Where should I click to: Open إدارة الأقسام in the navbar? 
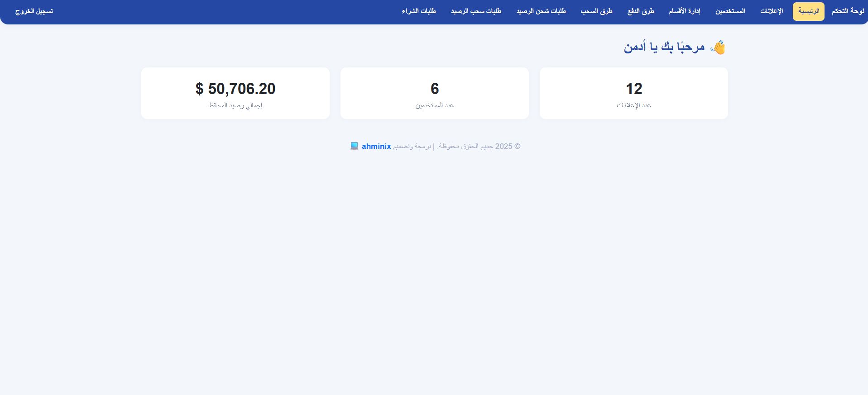pyautogui.click(x=684, y=11)
